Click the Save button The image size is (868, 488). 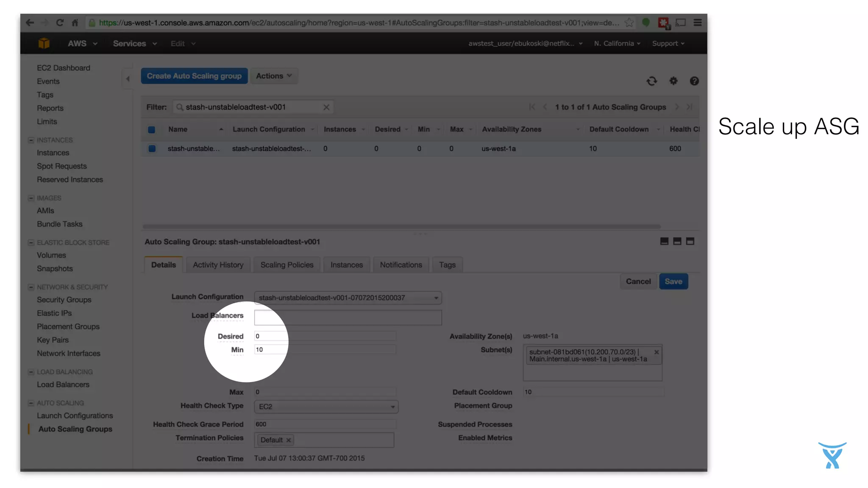pyautogui.click(x=673, y=282)
